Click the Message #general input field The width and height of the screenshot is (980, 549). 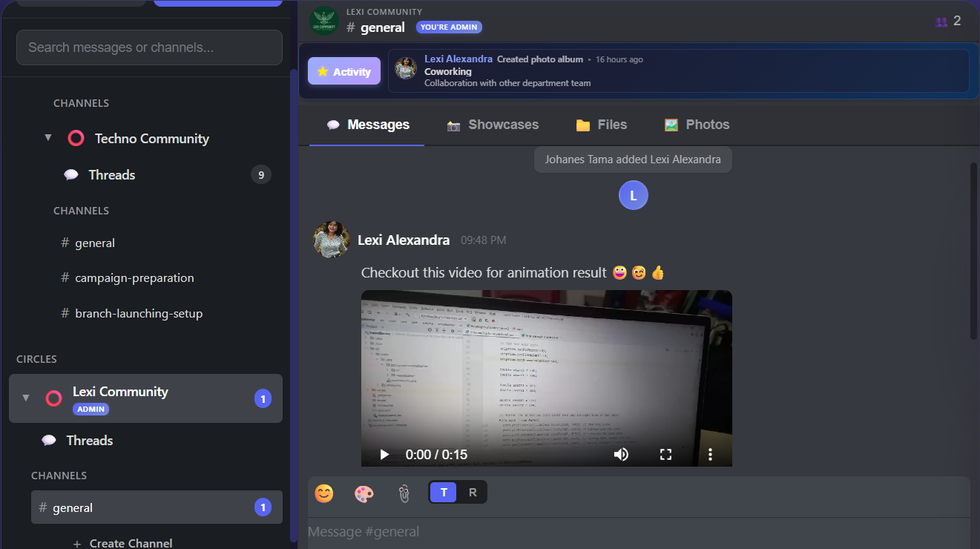tap(519, 531)
